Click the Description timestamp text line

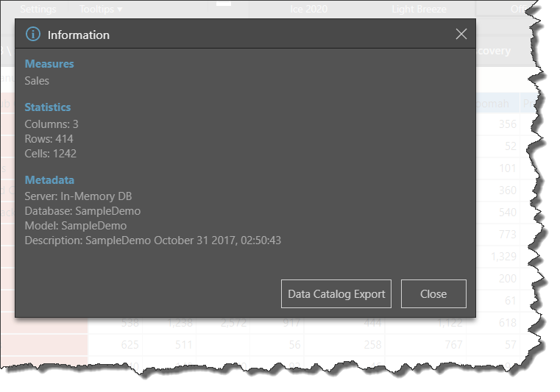click(152, 240)
